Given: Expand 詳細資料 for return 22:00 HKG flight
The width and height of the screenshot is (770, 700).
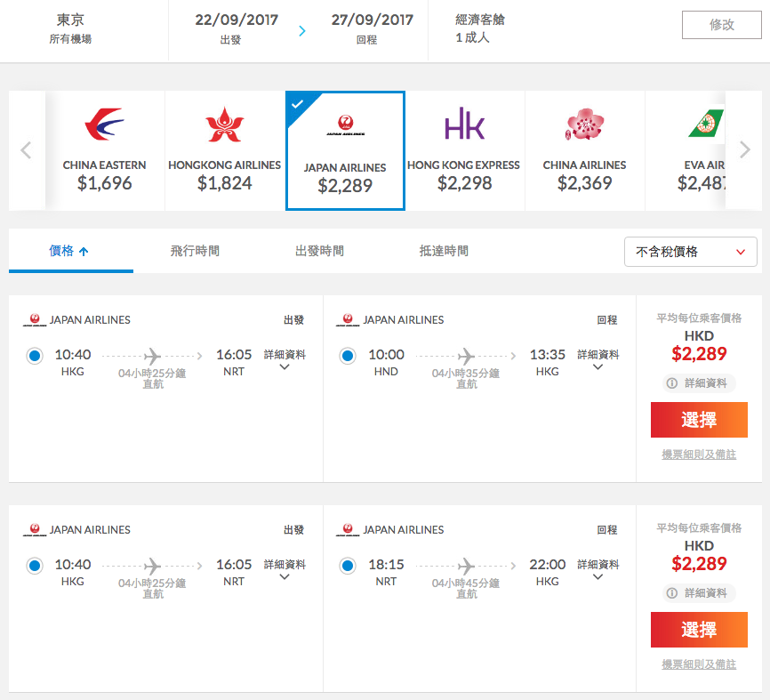Looking at the screenshot, I should pyautogui.click(x=598, y=570).
